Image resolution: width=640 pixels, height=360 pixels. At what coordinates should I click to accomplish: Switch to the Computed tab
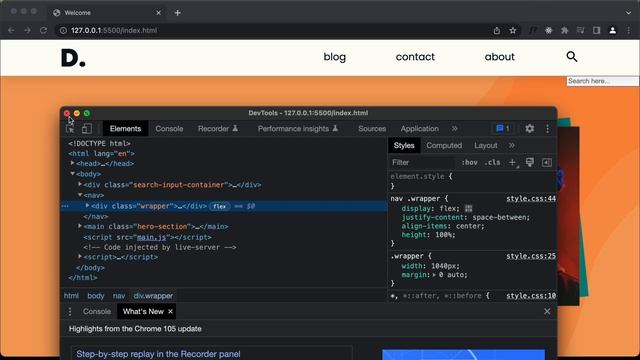point(444,145)
